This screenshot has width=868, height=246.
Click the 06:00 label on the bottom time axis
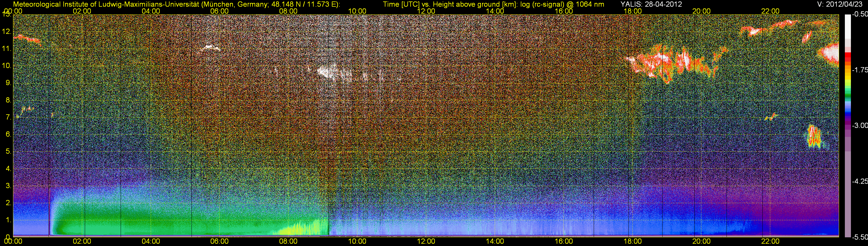(220, 241)
